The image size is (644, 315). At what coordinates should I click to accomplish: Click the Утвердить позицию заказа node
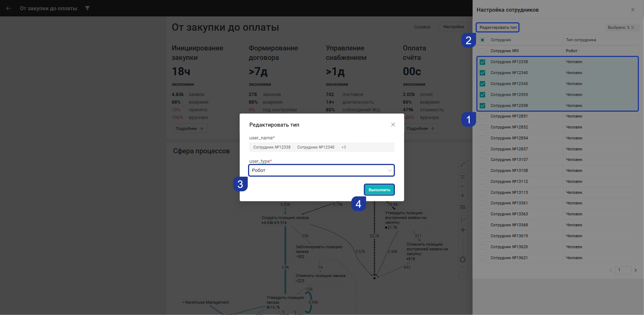click(285, 302)
